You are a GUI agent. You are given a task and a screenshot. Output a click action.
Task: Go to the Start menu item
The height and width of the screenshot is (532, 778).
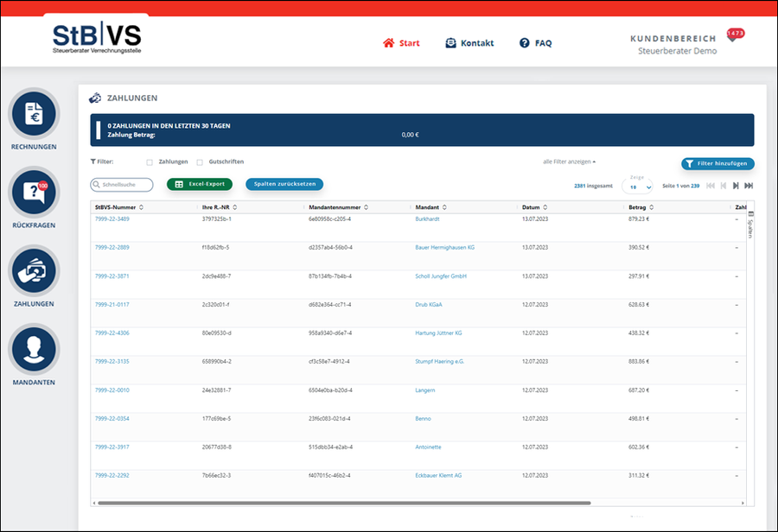401,43
